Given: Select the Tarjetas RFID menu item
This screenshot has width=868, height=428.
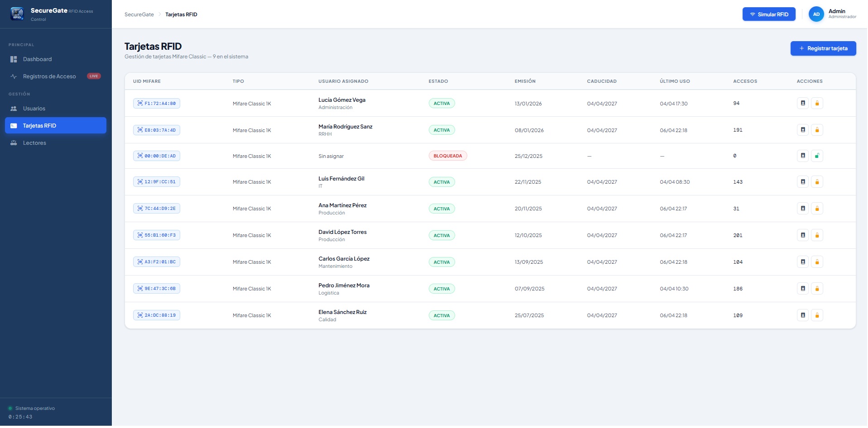Looking at the screenshot, I should pyautogui.click(x=40, y=125).
